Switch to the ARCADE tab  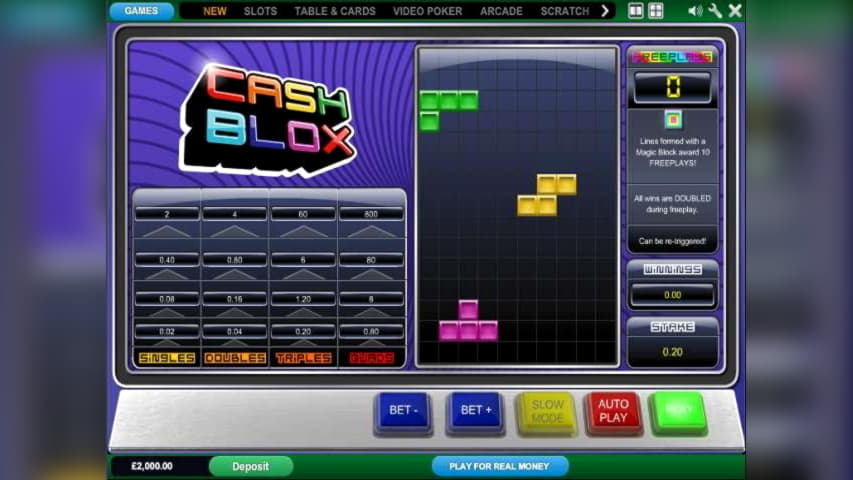tap(501, 11)
